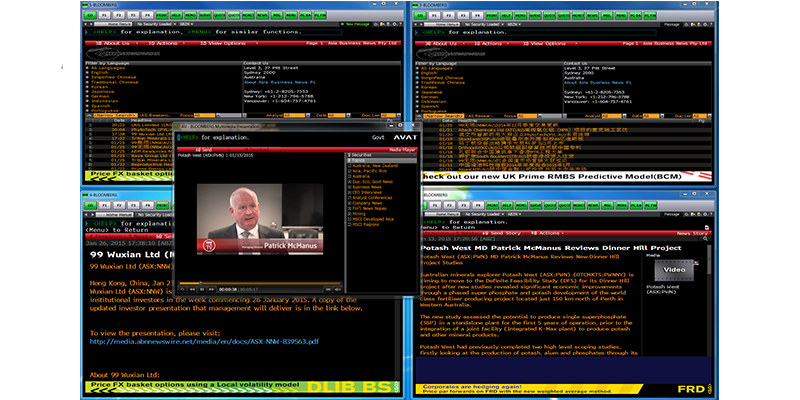Select Indonesian language filter in 3-BLOOMBERG window
Image resolution: width=800 pixels, height=400 pixels.
(433, 101)
